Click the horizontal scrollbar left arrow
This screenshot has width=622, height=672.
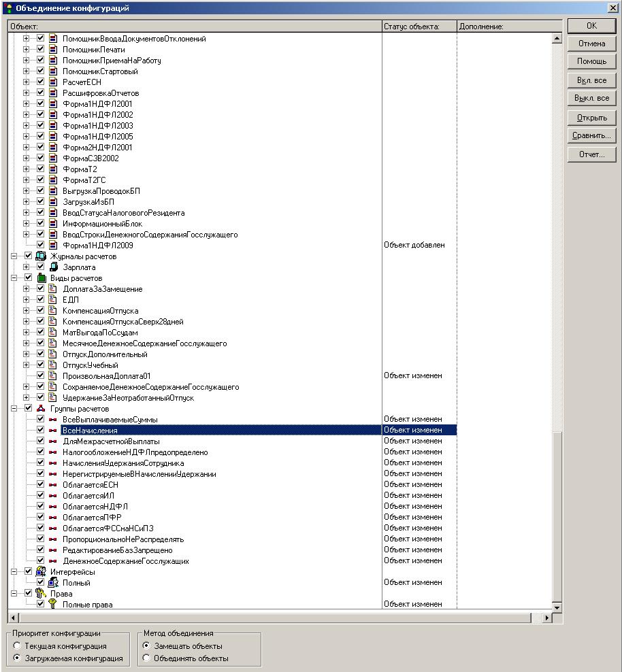(x=13, y=618)
